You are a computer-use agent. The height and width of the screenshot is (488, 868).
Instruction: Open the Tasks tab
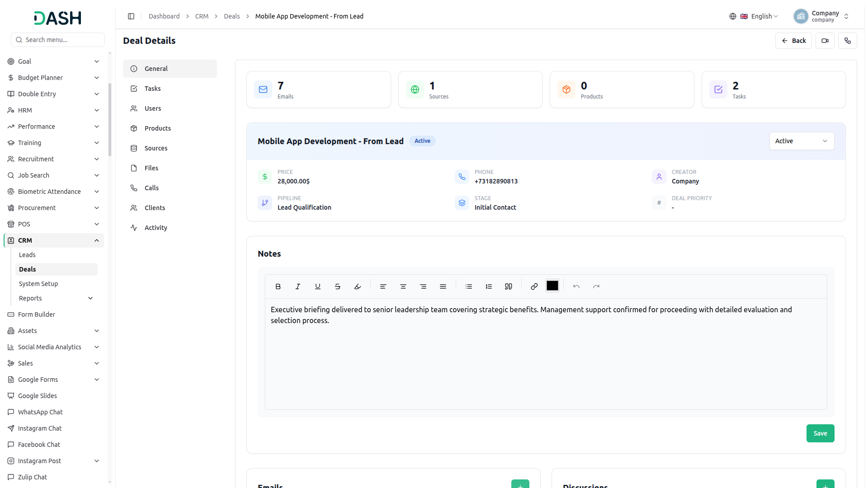tap(170, 89)
